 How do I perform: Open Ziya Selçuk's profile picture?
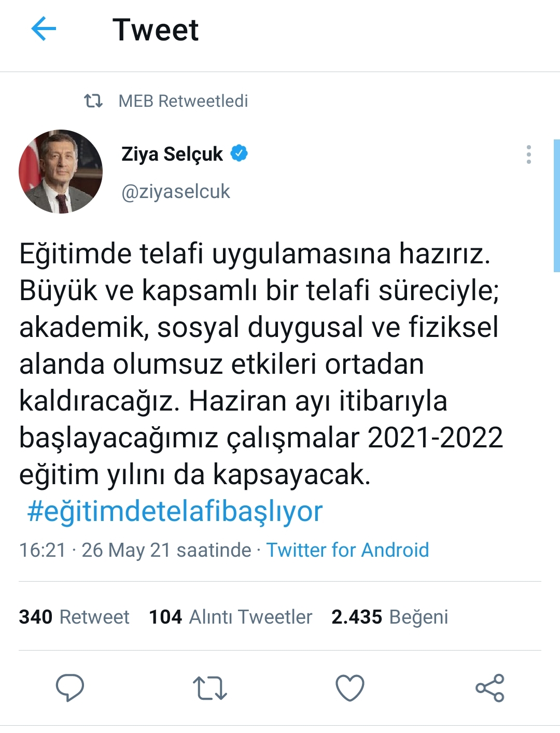click(x=61, y=172)
